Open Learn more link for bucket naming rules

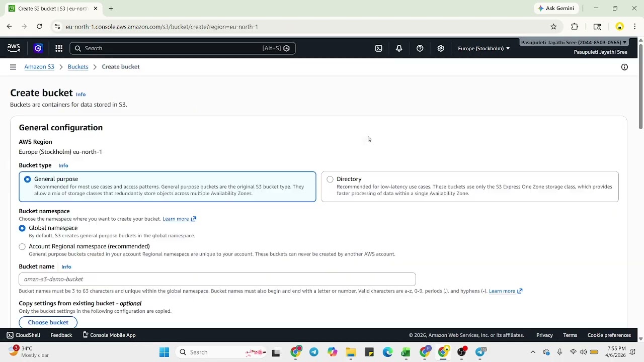(506, 291)
